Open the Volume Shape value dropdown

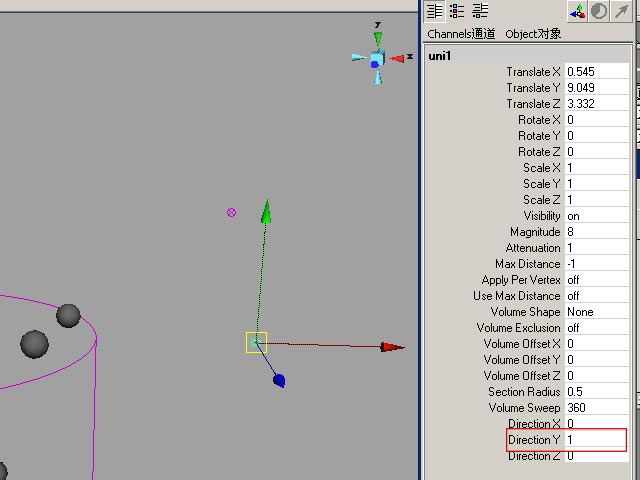(x=597, y=312)
